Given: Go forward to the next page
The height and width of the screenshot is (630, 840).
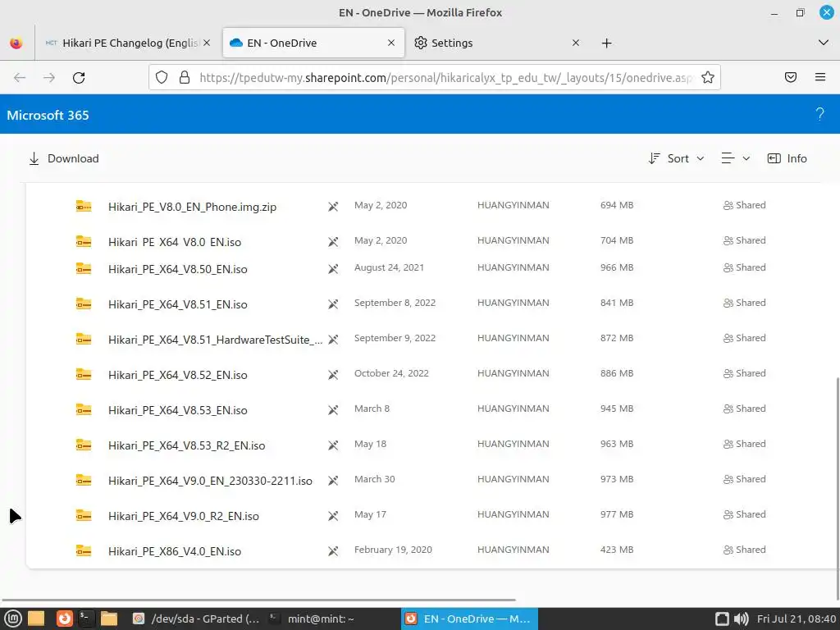Looking at the screenshot, I should click(x=49, y=78).
